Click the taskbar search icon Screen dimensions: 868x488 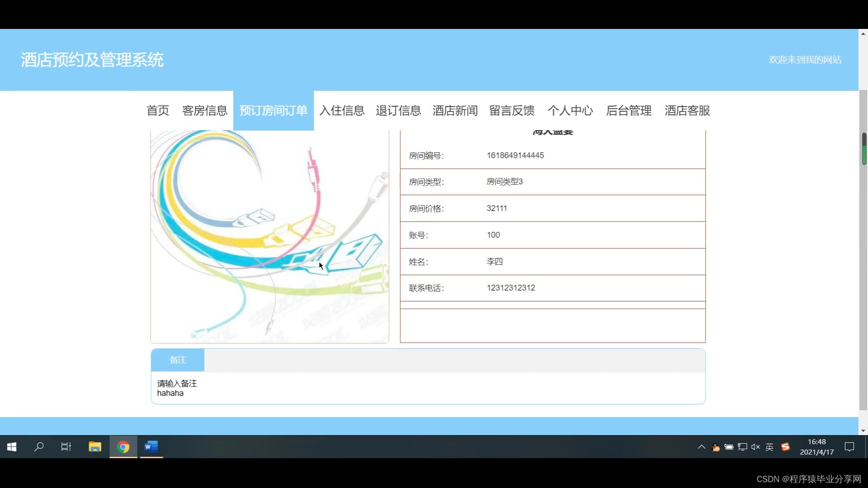tap(39, 447)
